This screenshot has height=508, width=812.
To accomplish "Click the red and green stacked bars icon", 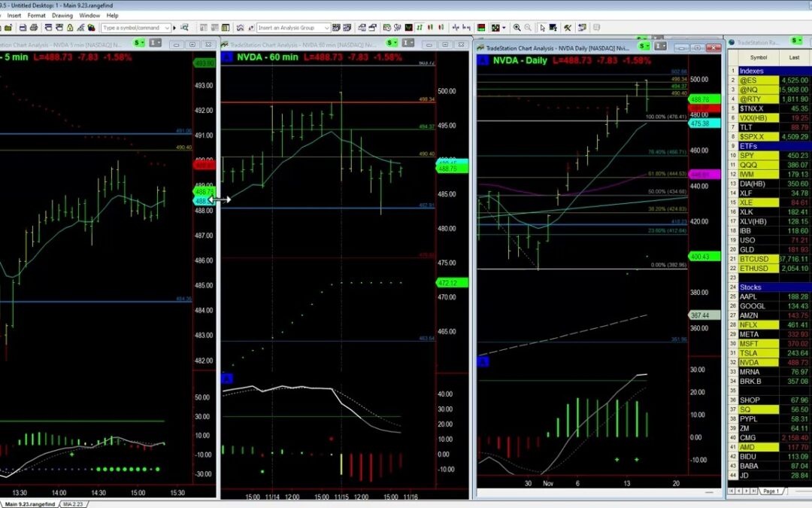I will point(481,28).
